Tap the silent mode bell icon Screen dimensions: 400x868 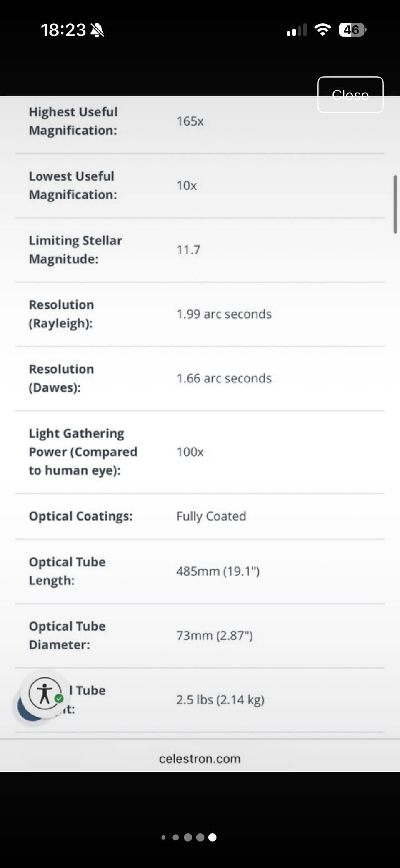[97, 30]
